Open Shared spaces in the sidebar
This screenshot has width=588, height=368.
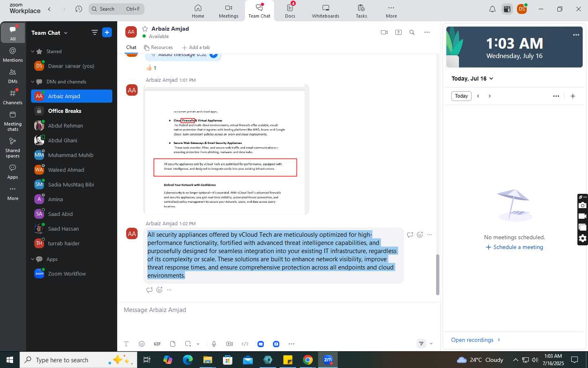click(x=13, y=148)
